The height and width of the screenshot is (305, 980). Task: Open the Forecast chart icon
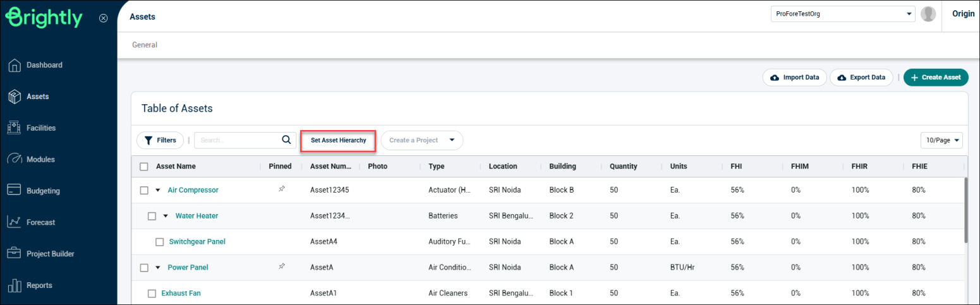[x=15, y=222]
